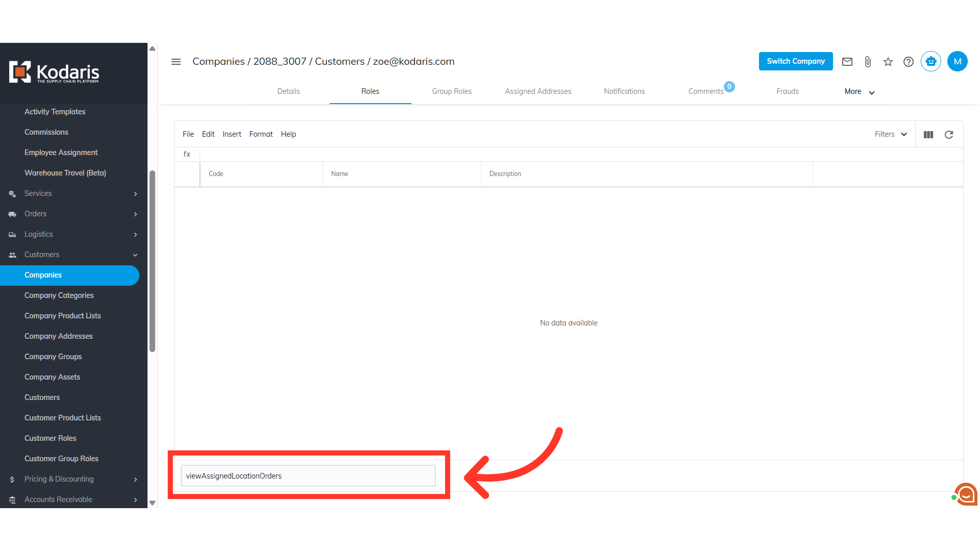Collapse the Customers sidebar section
Image resolution: width=980 pixels, height=551 pixels.
(x=73, y=255)
